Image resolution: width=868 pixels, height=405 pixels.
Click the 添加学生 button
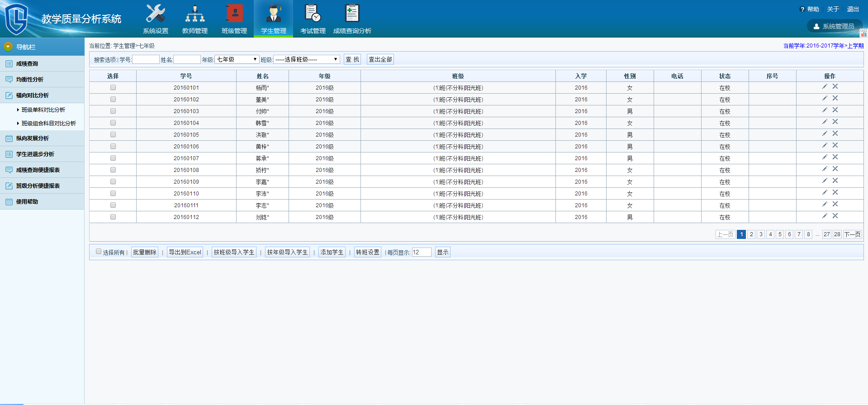[332, 252]
